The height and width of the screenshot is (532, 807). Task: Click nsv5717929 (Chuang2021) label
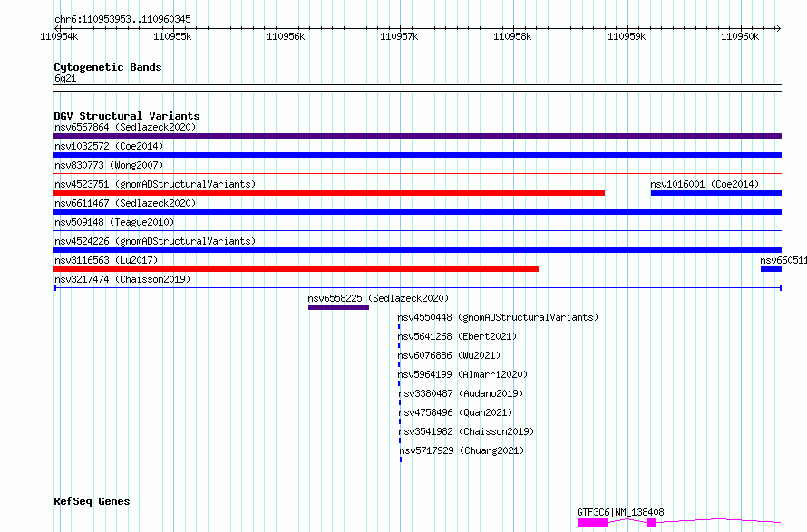click(462, 450)
